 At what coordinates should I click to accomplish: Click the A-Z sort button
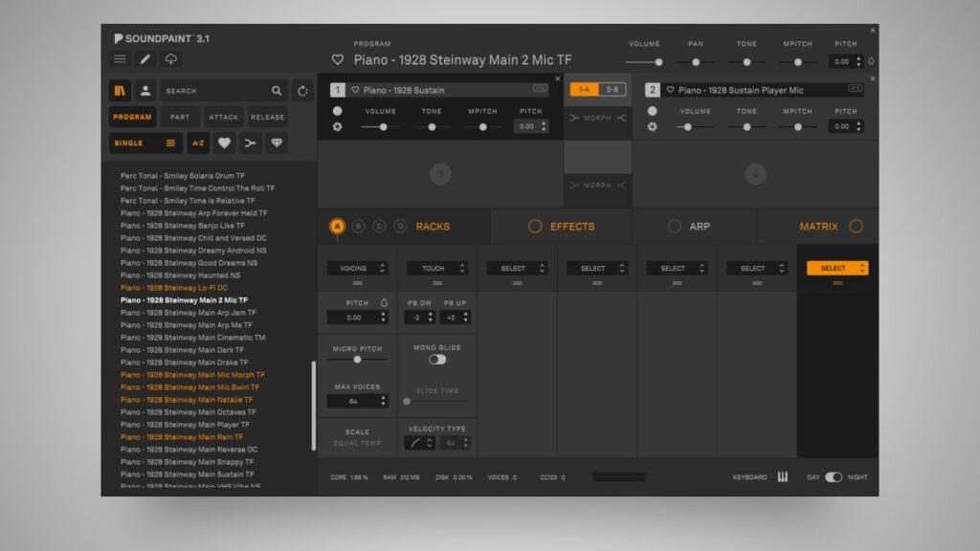click(198, 143)
